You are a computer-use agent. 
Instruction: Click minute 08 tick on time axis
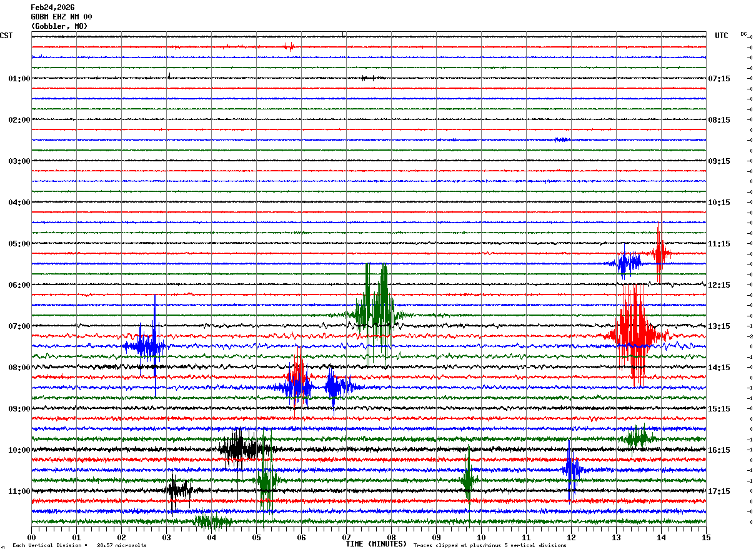391,537
